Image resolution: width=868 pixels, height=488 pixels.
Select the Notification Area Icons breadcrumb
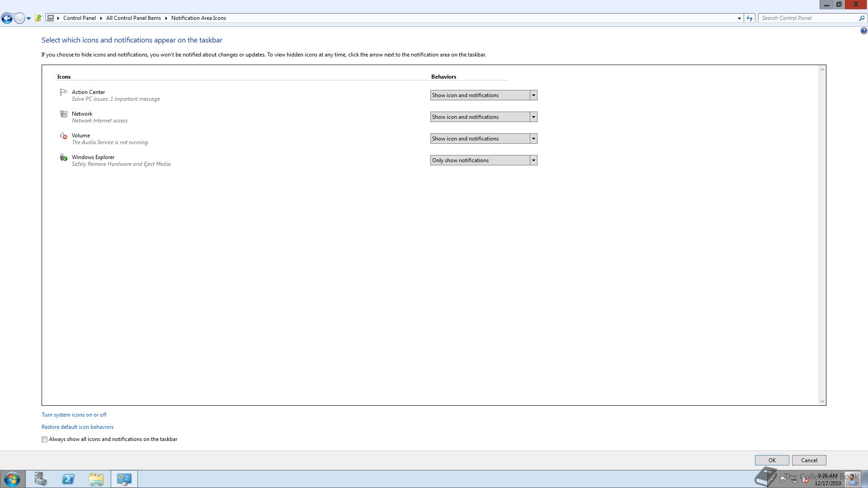[198, 18]
